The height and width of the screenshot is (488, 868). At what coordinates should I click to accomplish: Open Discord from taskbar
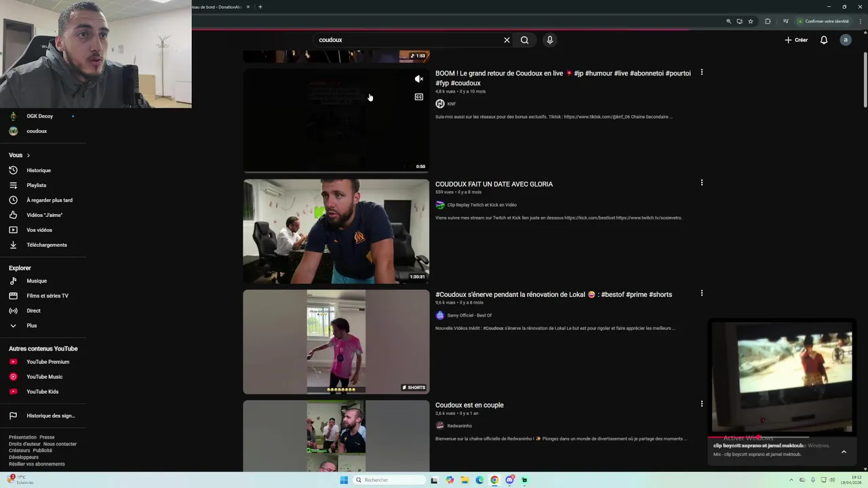[509, 480]
